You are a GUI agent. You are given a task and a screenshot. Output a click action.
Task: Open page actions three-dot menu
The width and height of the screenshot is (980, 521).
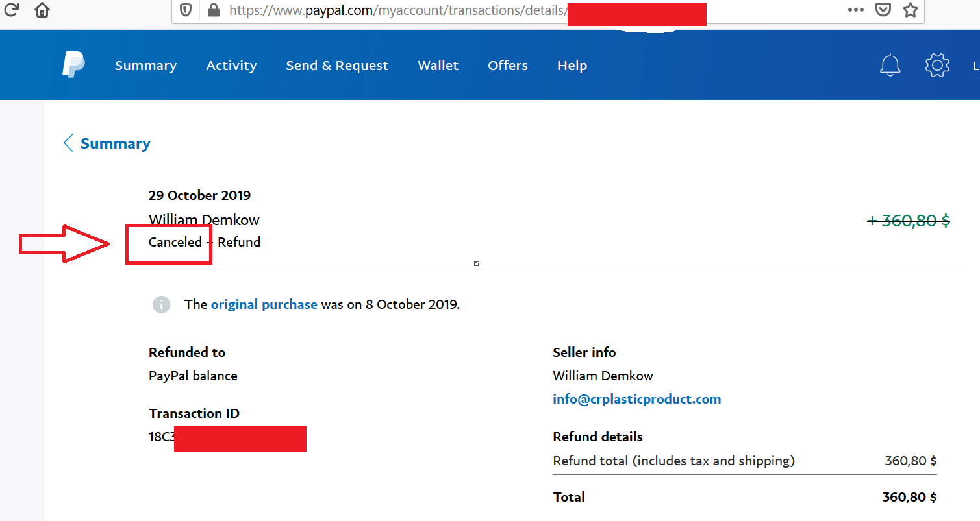coord(856,10)
